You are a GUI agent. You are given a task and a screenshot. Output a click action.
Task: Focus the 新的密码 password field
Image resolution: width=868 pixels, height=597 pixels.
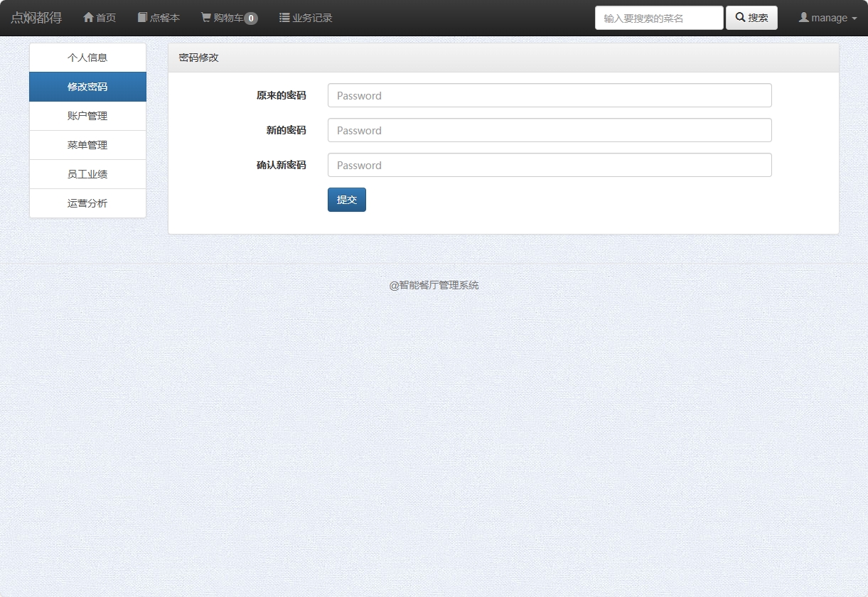tap(549, 130)
